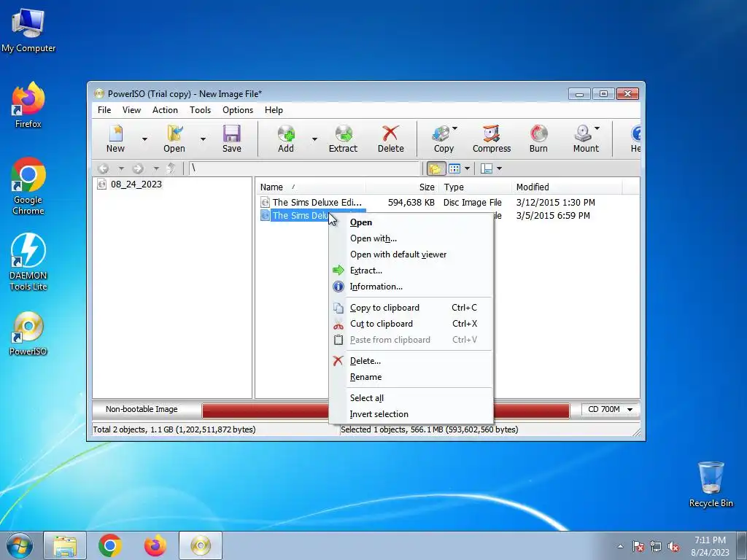Click the Forward navigation arrow
Screen dimensions: 747x560
[138, 168]
